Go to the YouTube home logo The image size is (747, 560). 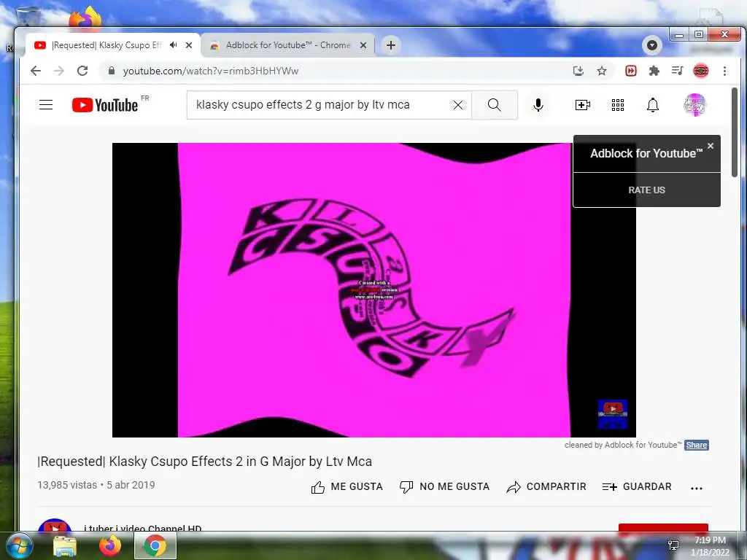[105, 105]
